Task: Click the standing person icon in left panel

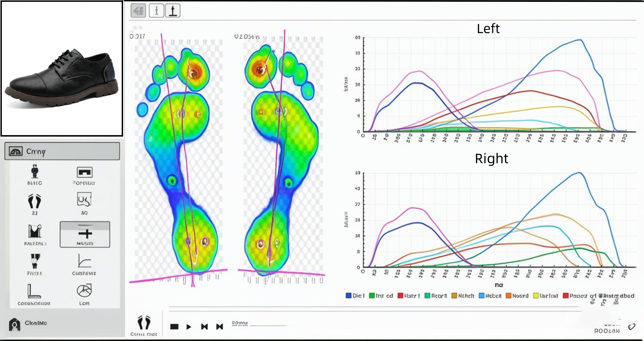Action: pos(34,171)
